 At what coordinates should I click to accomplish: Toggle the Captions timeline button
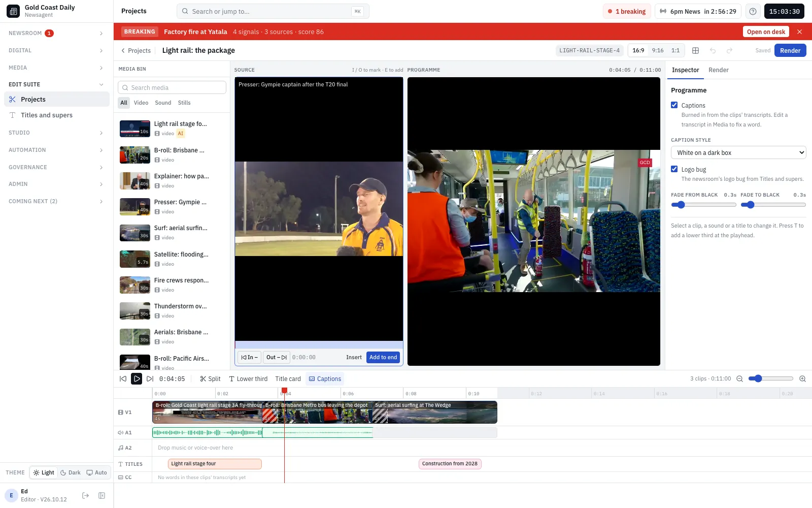click(x=325, y=378)
